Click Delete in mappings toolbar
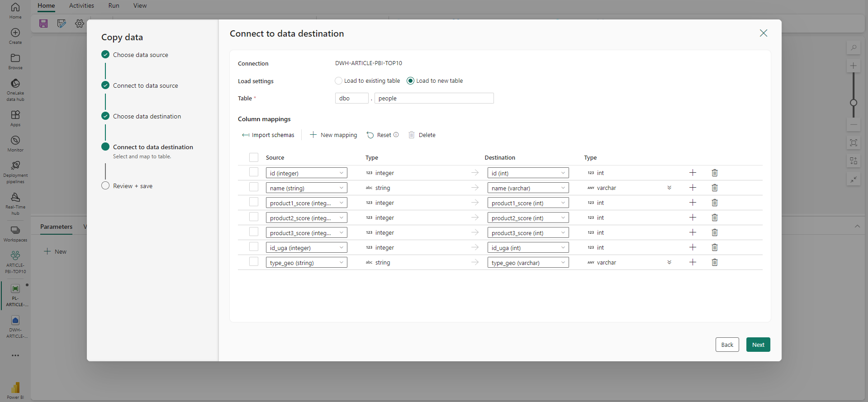This screenshot has width=868, height=402. (x=422, y=135)
